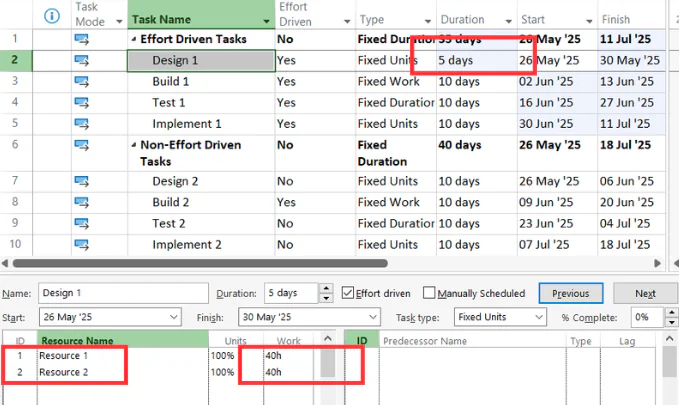Click task mode icon for Build 1 row
679x405 pixels.
pos(81,81)
